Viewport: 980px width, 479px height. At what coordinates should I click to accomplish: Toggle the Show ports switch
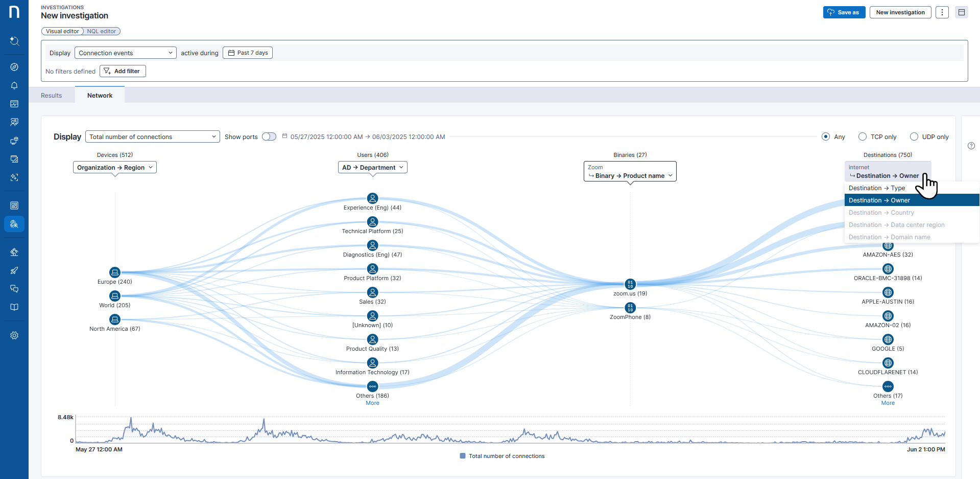point(269,136)
